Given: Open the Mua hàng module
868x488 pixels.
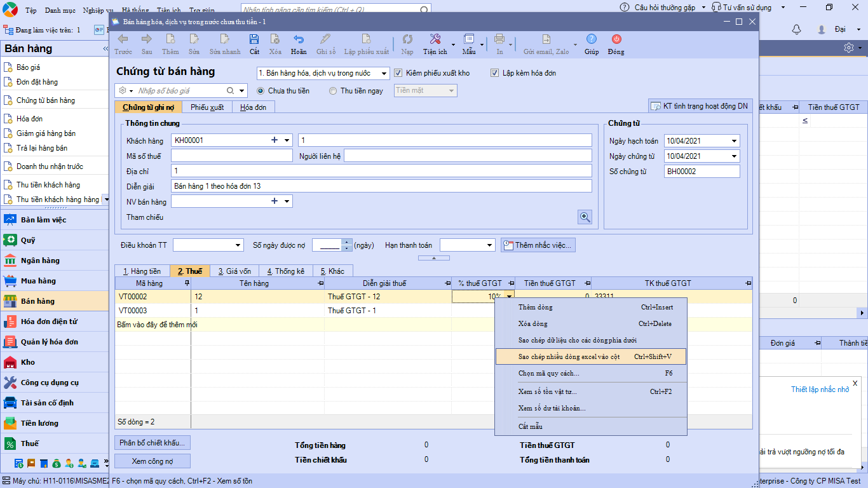Looking at the screenshot, I should point(55,281).
